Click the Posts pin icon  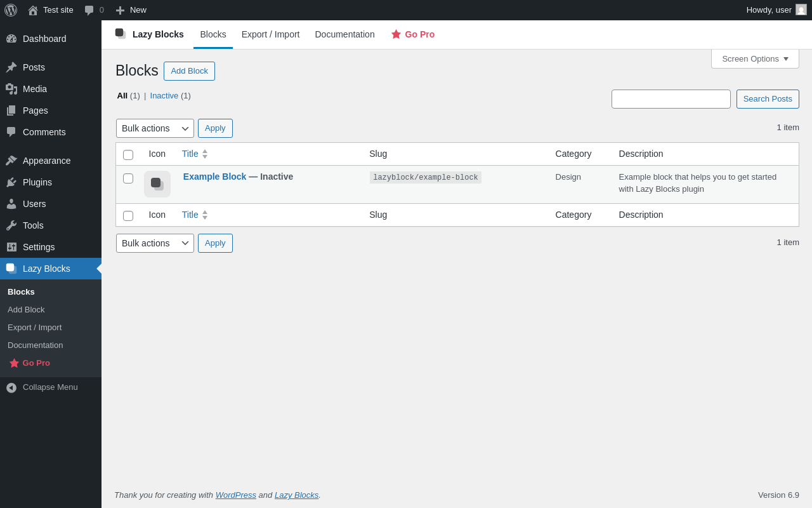click(x=11, y=67)
